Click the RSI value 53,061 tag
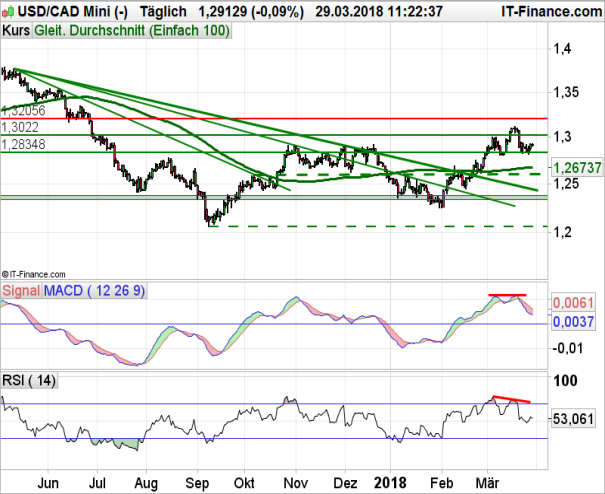 click(573, 419)
